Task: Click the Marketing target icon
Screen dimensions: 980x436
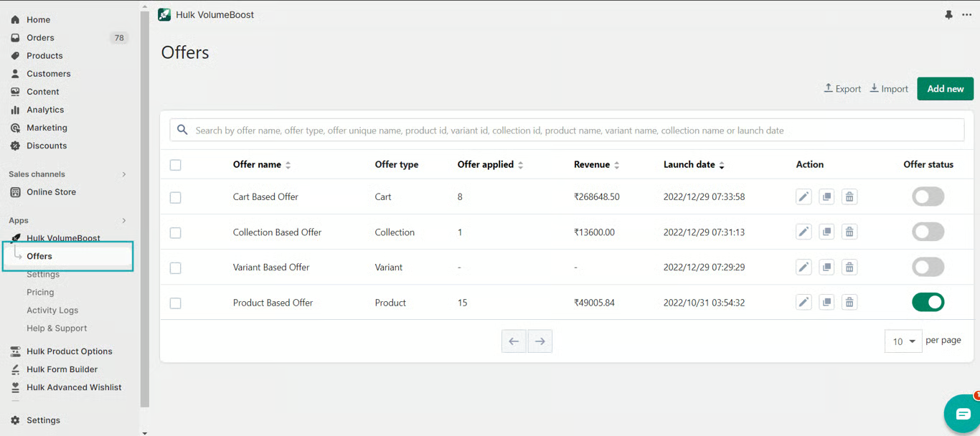Action: click(15, 128)
